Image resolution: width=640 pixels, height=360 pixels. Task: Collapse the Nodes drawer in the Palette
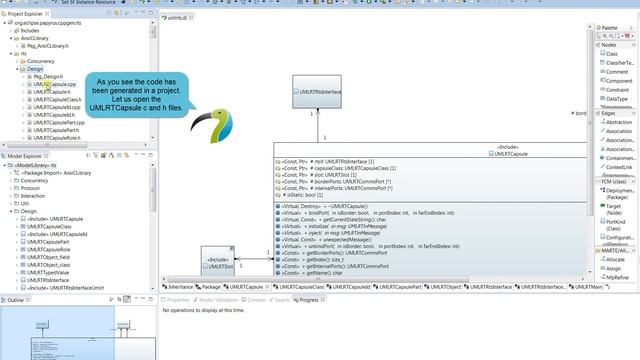(x=615, y=45)
